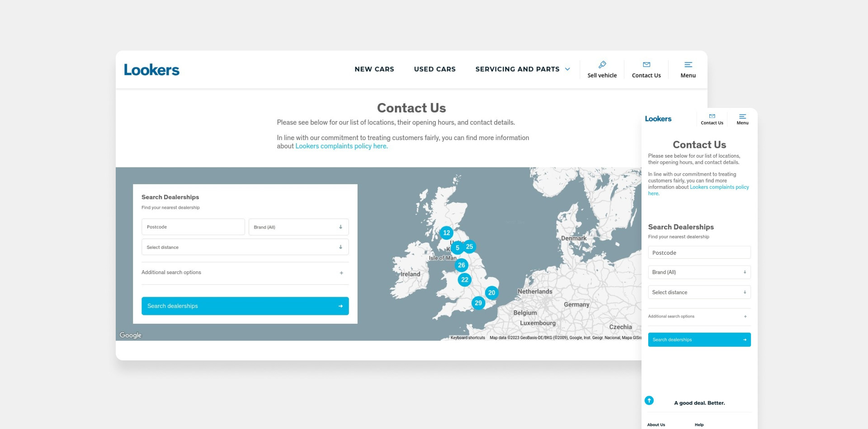The height and width of the screenshot is (429, 868).
Task: Open the mobile Brand (All) dropdown
Action: tap(699, 272)
